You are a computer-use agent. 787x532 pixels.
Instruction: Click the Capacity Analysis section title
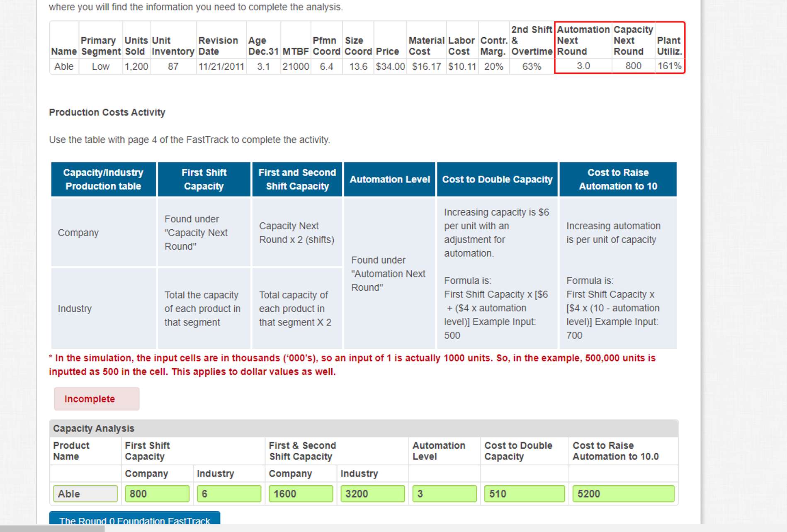tap(94, 428)
